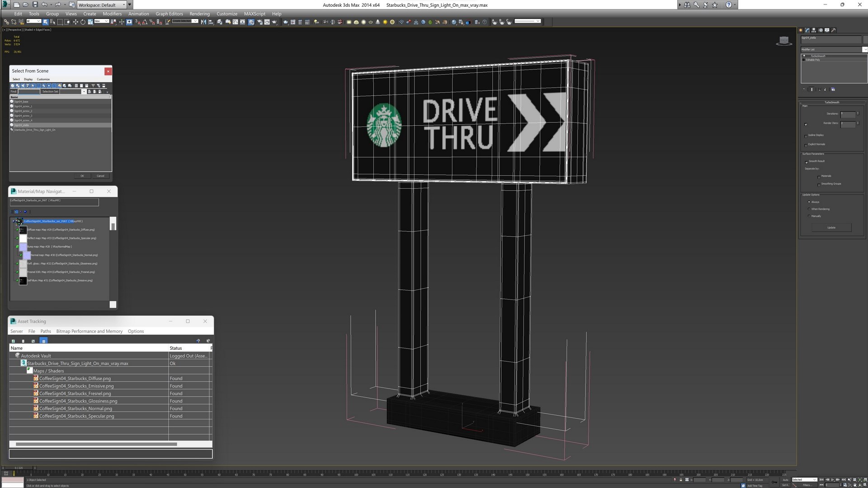Toggle the Render Iters checkbox
Image resolution: width=868 pixels, height=488 pixels.
pyautogui.click(x=806, y=124)
